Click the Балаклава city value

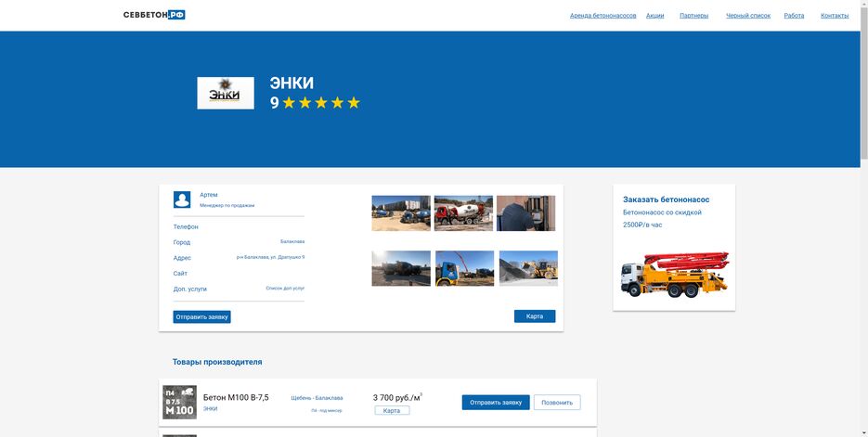click(292, 242)
